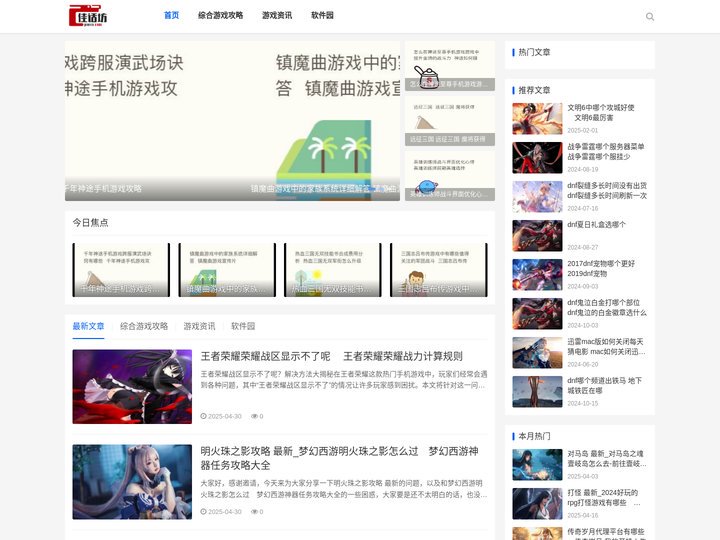Click summary text of 明火珠之影 article
720x540 pixels.
pyautogui.click(x=344, y=489)
